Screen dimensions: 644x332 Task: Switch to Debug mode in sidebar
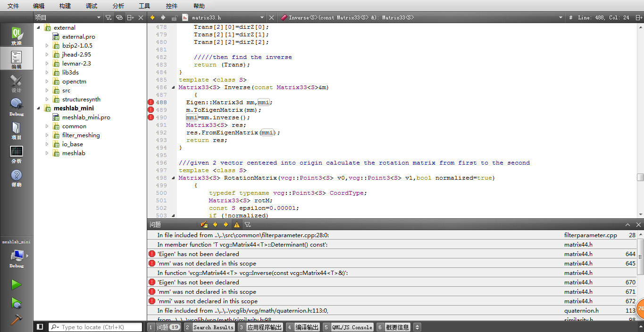[17, 107]
